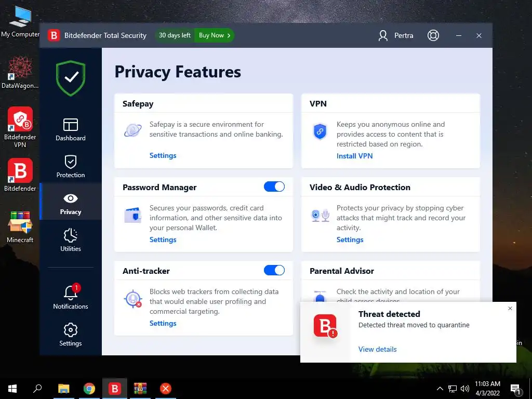Open network status tray icon
This screenshot has width=532, height=399.
click(453, 389)
